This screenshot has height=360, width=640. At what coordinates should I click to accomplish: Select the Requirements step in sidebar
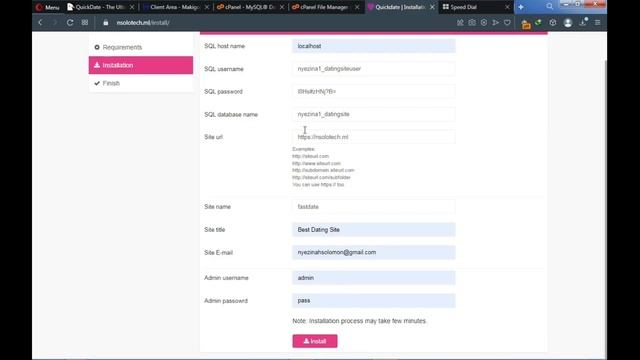point(141,47)
